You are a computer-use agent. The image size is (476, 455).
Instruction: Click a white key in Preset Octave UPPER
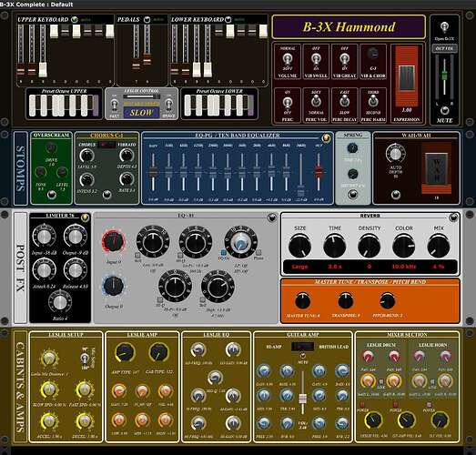[32, 106]
